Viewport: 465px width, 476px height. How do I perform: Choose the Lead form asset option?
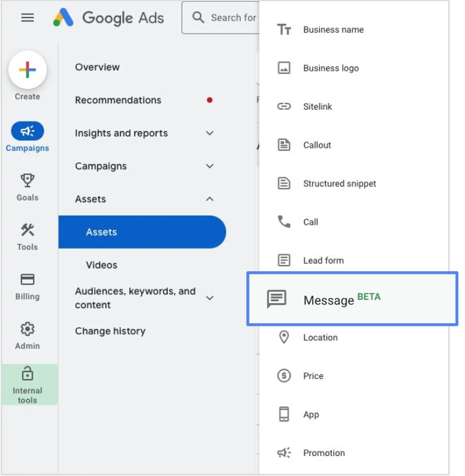pos(323,260)
